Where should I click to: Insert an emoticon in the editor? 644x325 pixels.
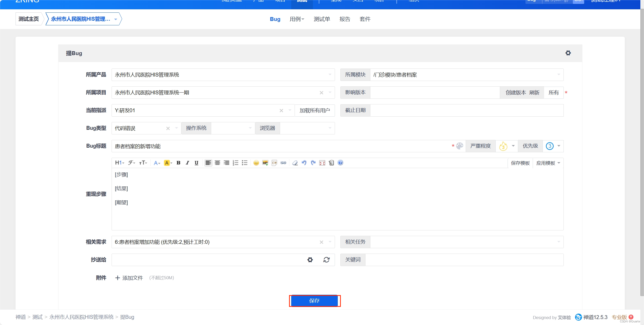pos(256,163)
